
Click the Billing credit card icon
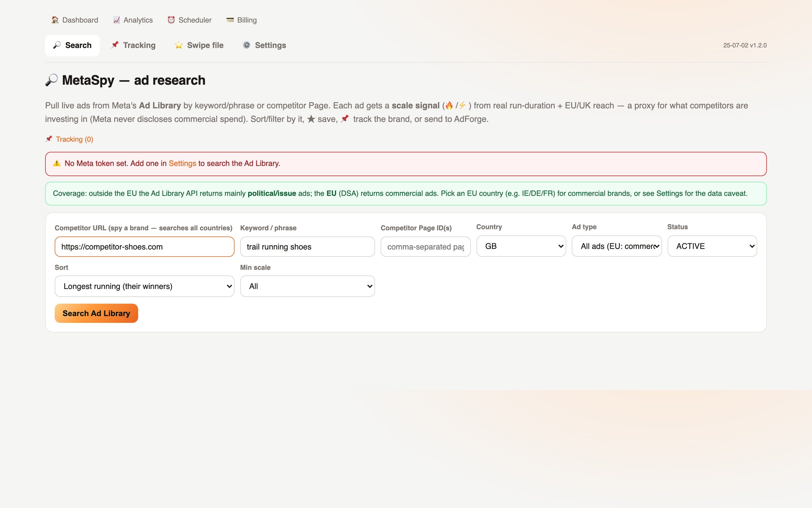click(230, 20)
